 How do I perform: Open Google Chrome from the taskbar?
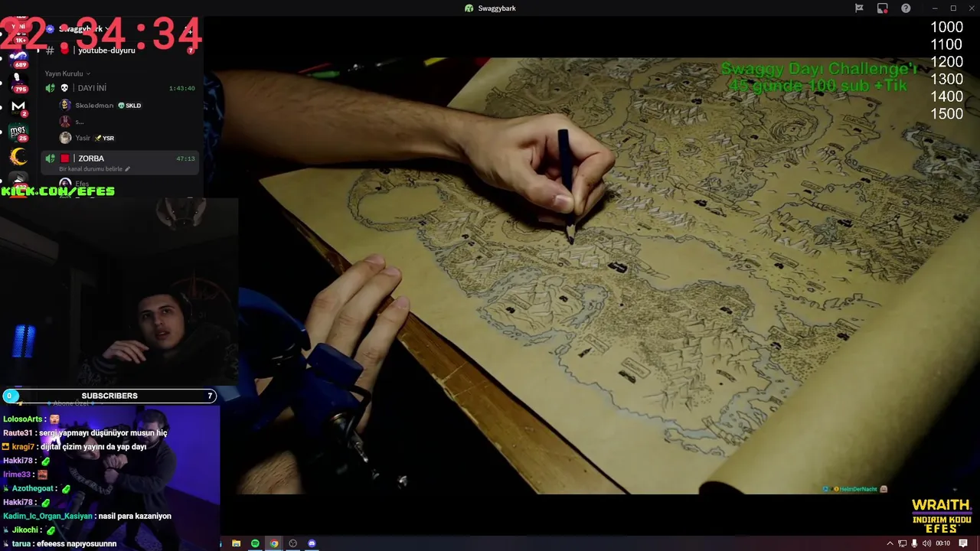point(274,543)
